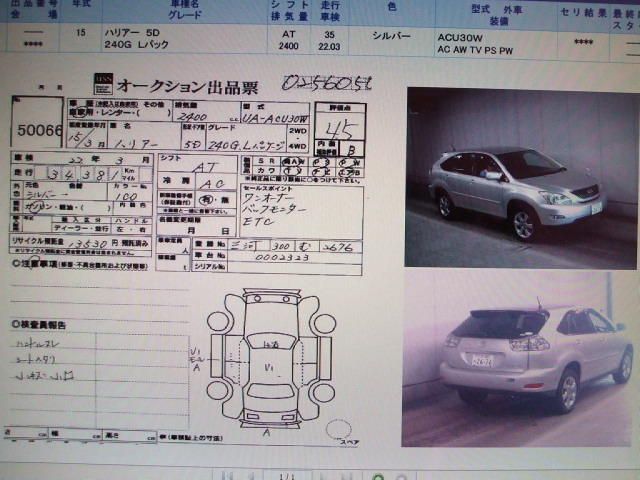Click the handwritten UA-ACU30W model field
The width and height of the screenshot is (640, 480).
[x=276, y=119]
